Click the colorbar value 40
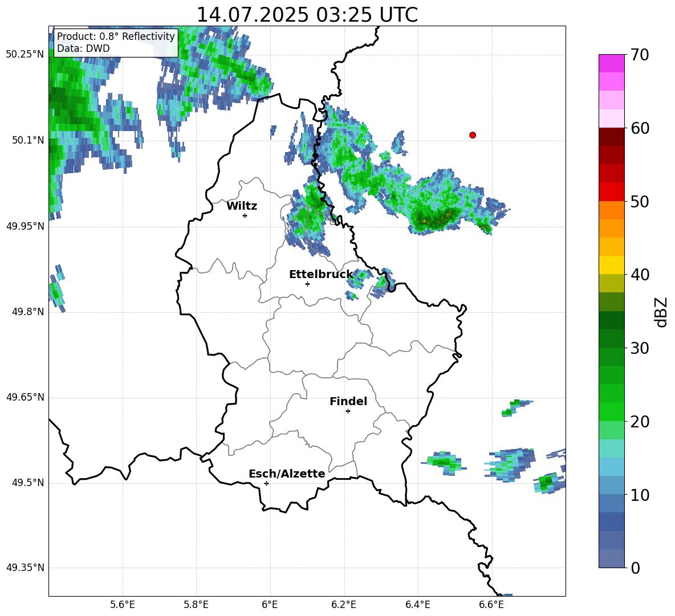Screen dimensions: 675x616 [x=640, y=275]
